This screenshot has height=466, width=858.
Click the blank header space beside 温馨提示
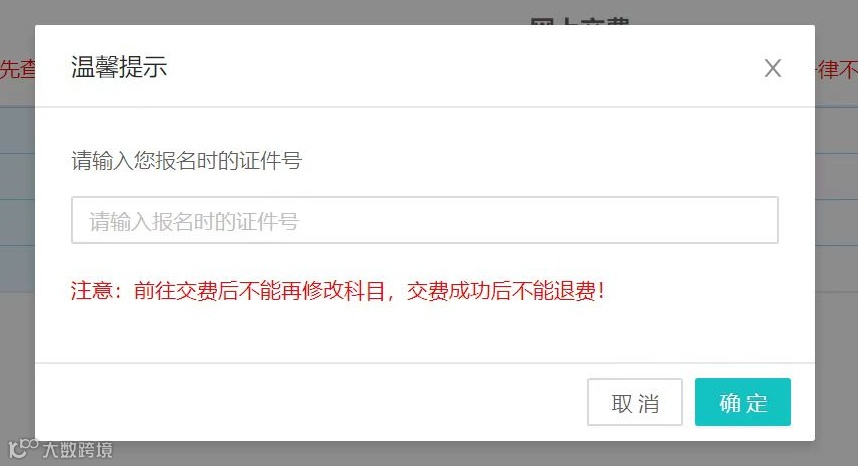(465, 67)
